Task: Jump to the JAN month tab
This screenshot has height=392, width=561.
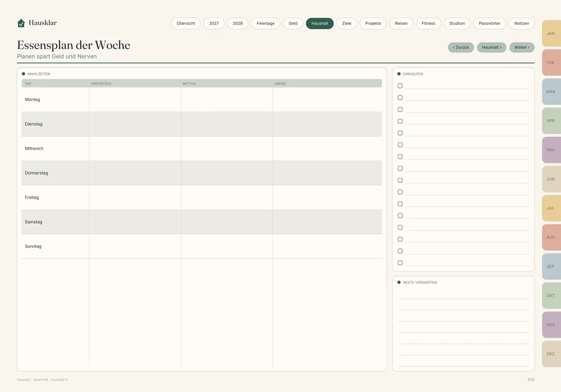Action: click(551, 34)
